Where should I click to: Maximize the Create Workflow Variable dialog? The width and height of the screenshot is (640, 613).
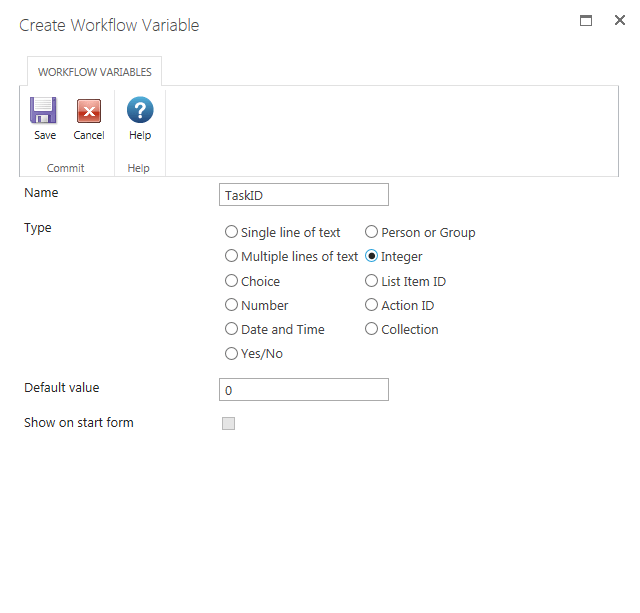point(586,20)
